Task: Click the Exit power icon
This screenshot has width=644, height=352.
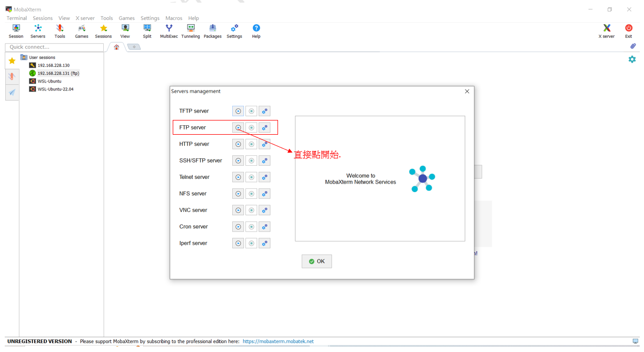Action: point(629,31)
